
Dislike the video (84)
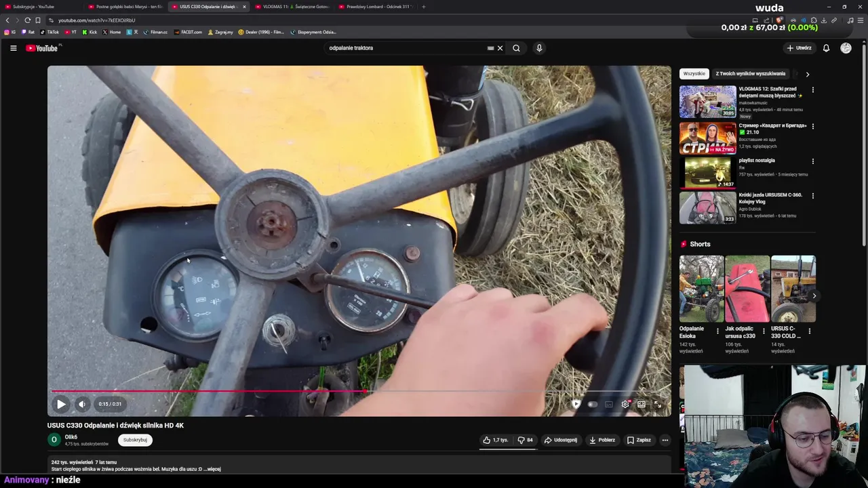(525, 440)
